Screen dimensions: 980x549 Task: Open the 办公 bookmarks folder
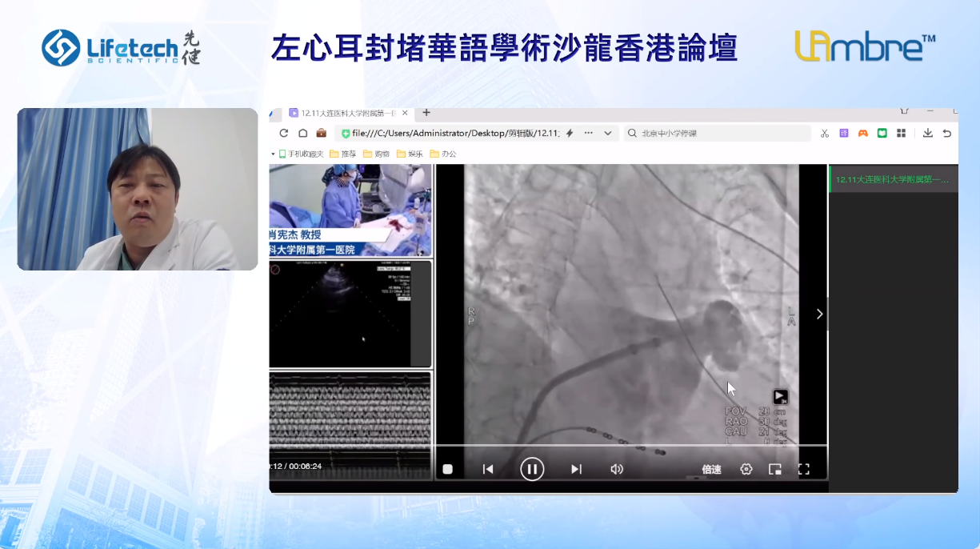click(x=443, y=154)
